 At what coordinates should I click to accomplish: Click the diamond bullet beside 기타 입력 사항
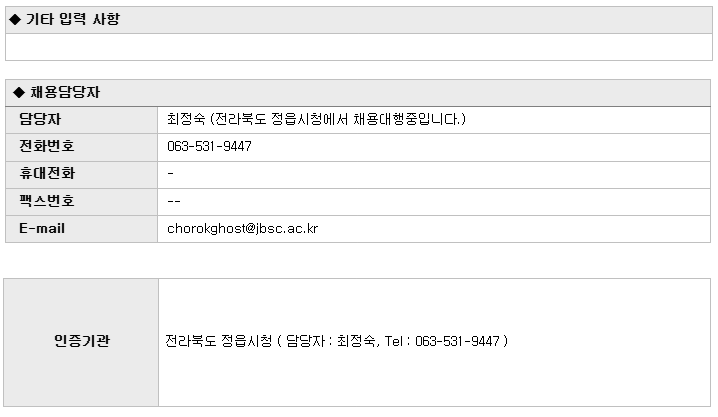click(x=14, y=19)
